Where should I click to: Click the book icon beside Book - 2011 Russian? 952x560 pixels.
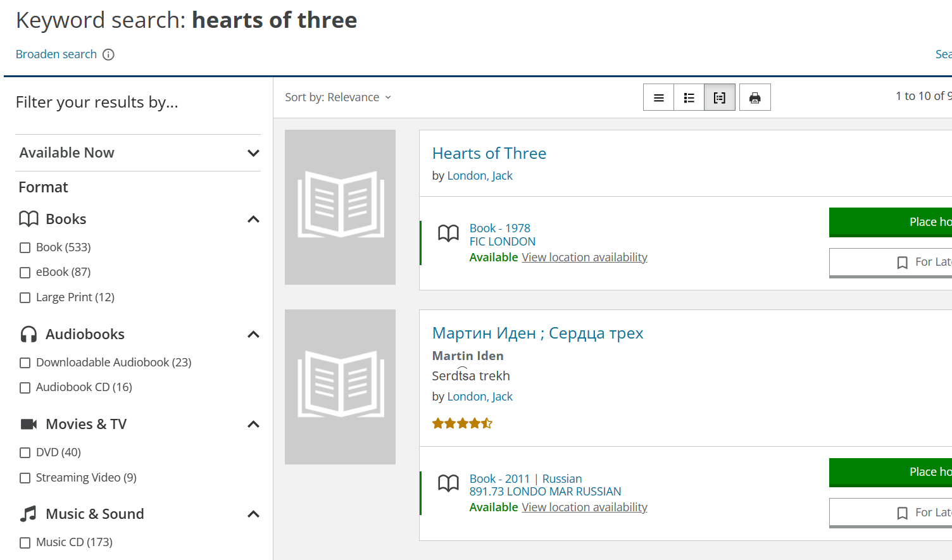tap(449, 483)
